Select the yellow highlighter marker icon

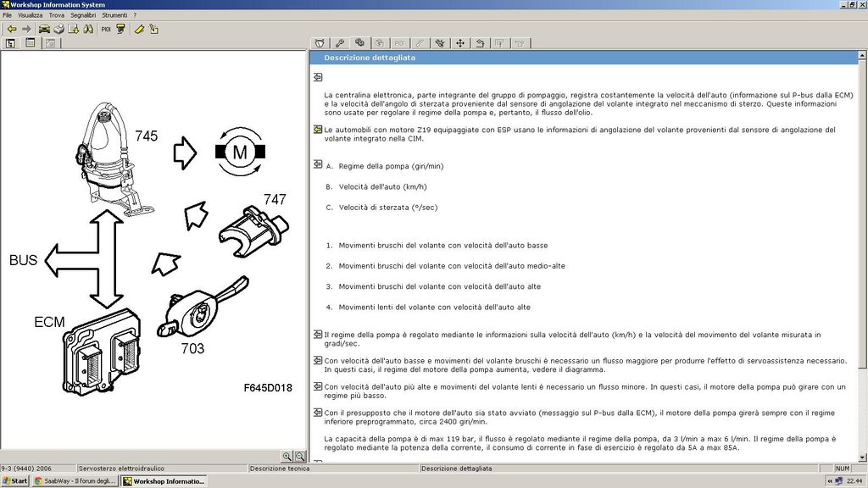[x=139, y=29]
